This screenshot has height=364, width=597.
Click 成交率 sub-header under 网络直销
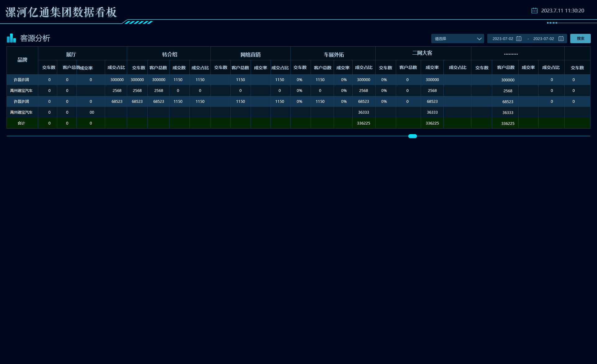tap(261, 68)
